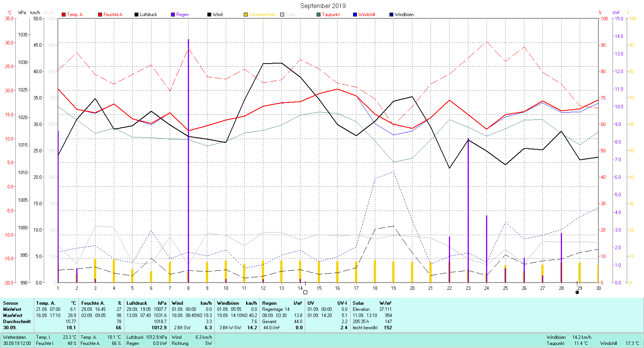Click the 'Sensor' table header
This screenshot has height=348, width=644.
[11, 303]
